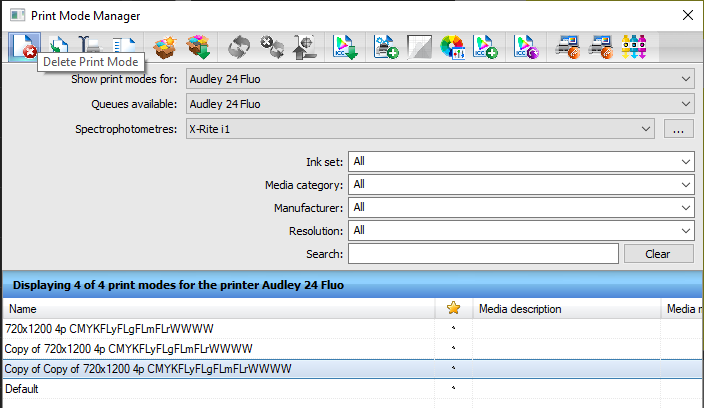Click the gray sync icon with the X mark
The height and width of the screenshot is (408, 704).
pos(272,47)
